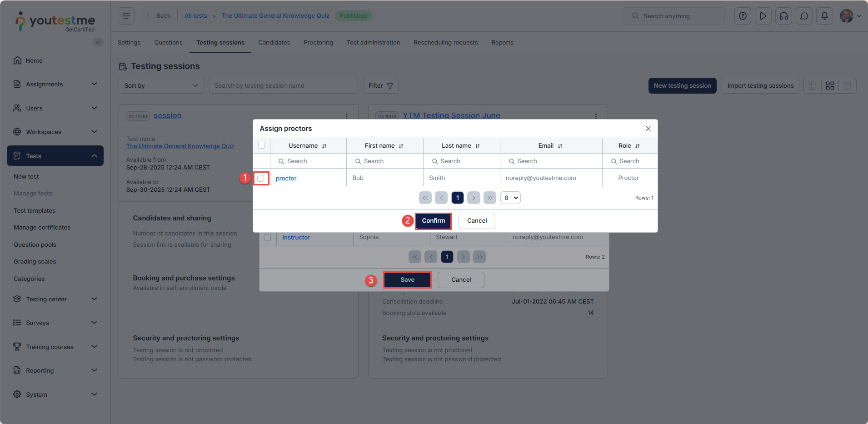
Task: Open notifications bell icon
Action: 824,16
